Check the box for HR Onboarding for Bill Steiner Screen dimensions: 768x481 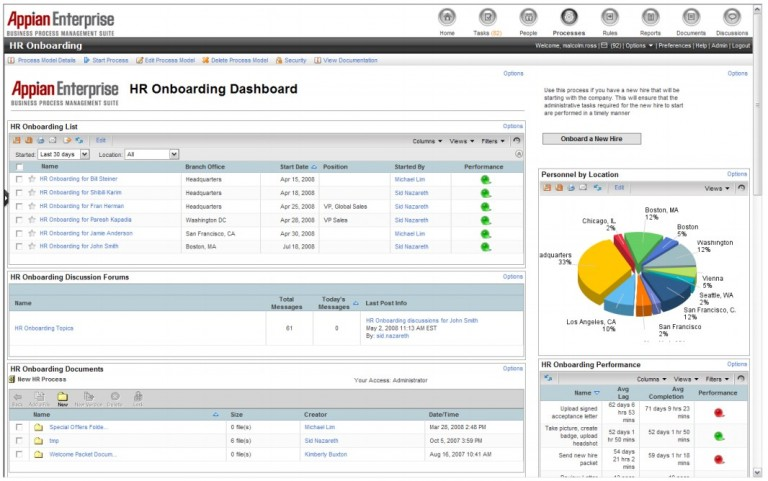[19, 179]
